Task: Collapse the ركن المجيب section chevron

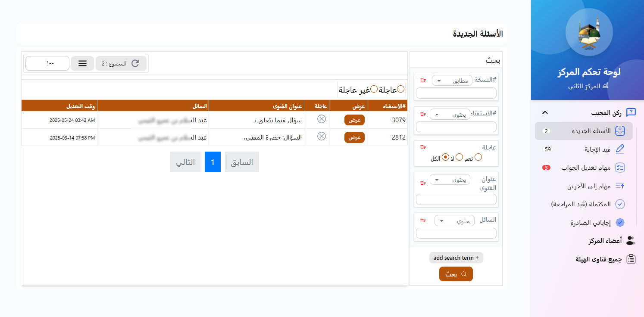Action: point(545,112)
